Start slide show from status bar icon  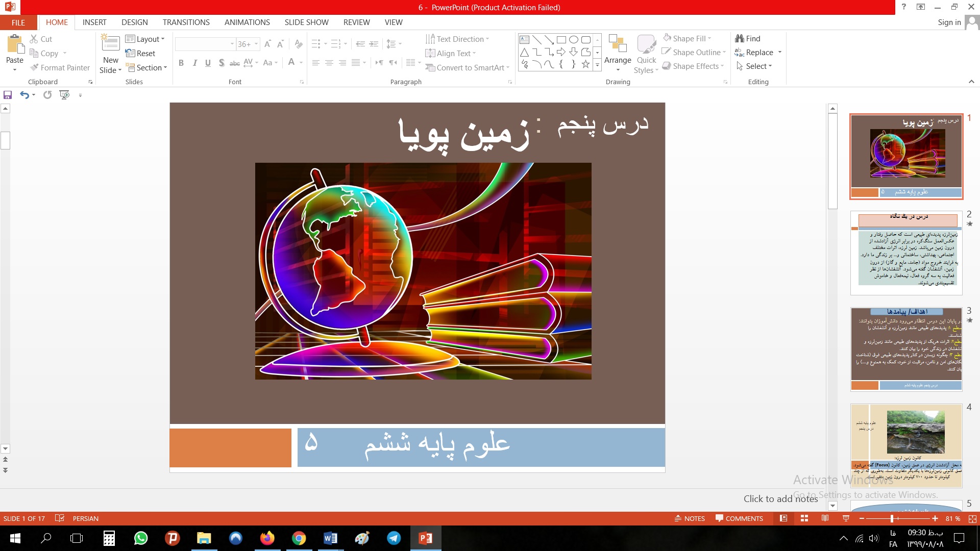coord(846,518)
